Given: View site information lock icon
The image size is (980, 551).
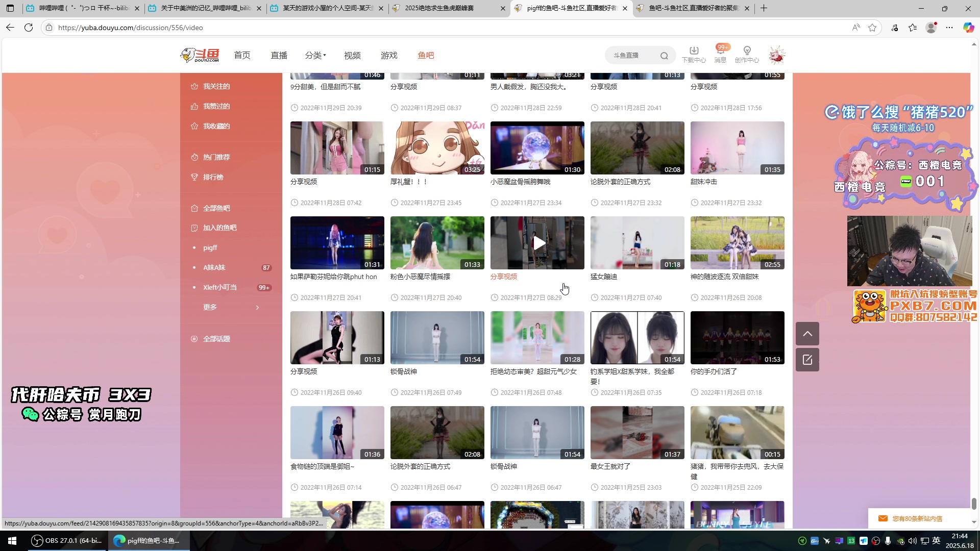Looking at the screenshot, I should click(x=49, y=28).
